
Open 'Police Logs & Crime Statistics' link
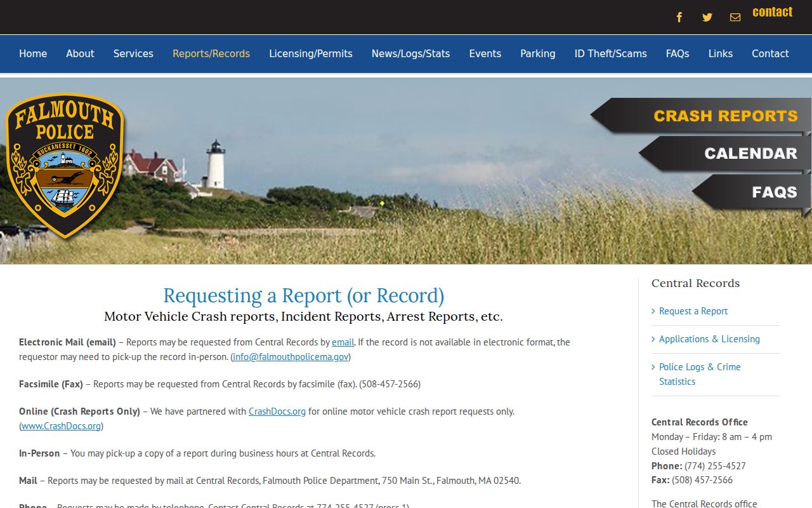click(700, 374)
